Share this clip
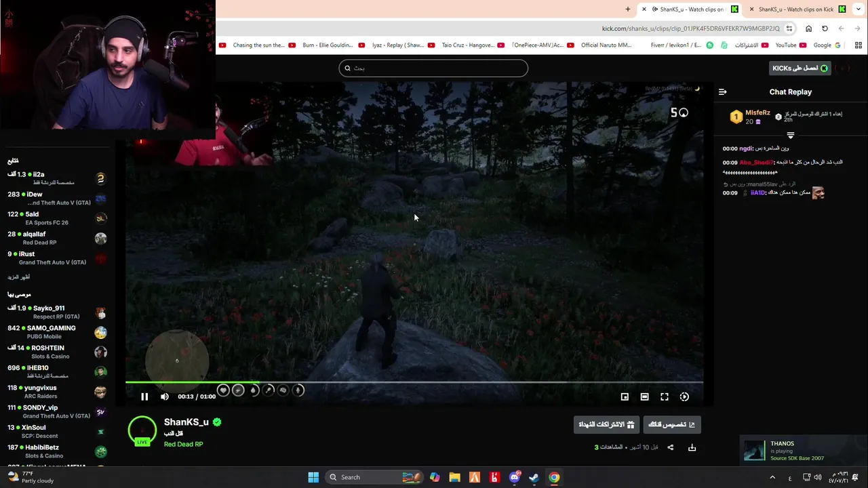 pos(670,447)
